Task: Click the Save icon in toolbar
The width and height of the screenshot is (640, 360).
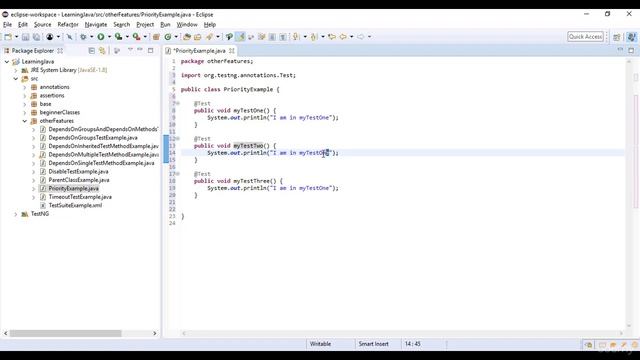Action: tap(25, 37)
